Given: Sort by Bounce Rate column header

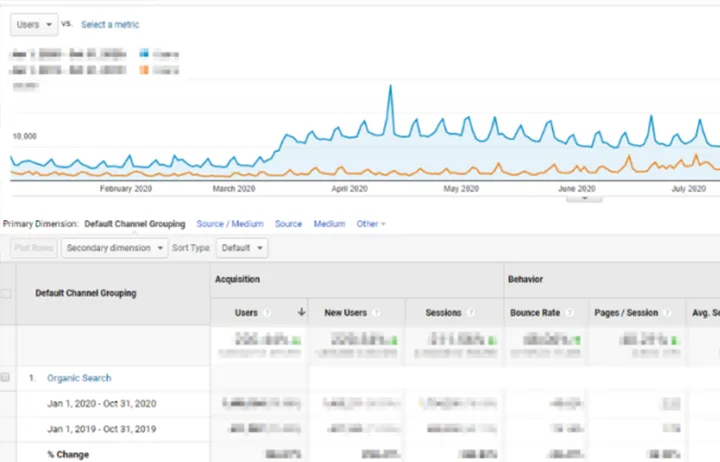Looking at the screenshot, I should (x=535, y=313).
